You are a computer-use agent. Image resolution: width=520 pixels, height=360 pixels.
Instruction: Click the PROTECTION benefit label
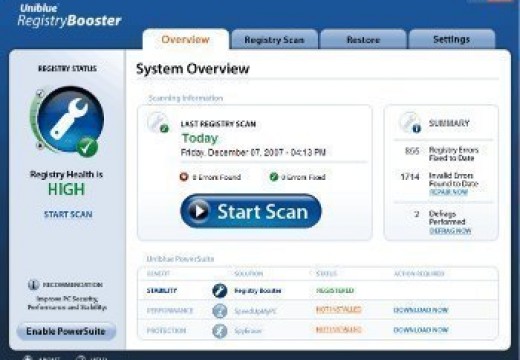[166, 331]
